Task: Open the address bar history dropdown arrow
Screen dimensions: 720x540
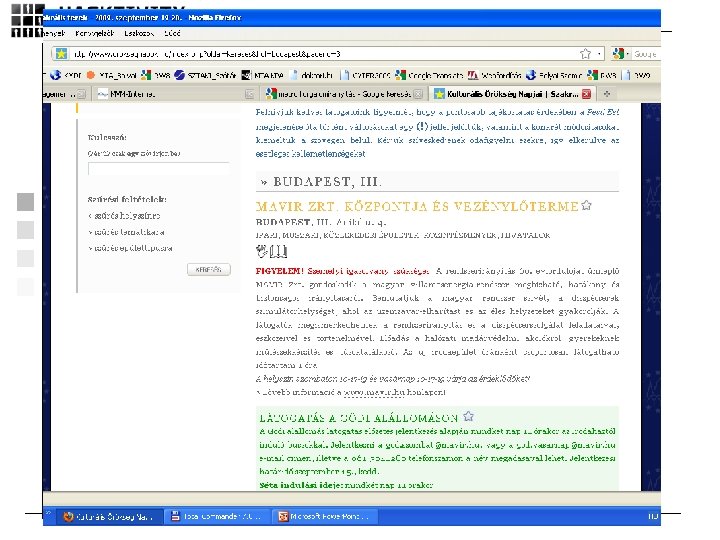Action: (599, 54)
